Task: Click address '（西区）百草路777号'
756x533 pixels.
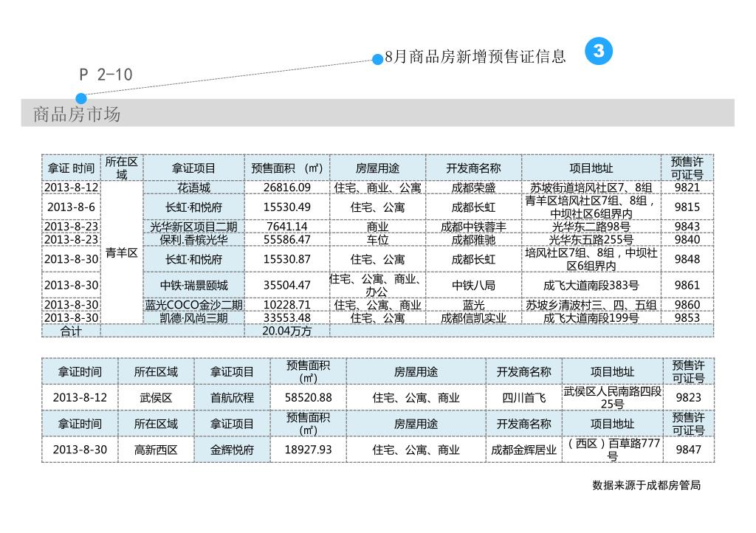Action: pyautogui.click(x=612, y=450)
